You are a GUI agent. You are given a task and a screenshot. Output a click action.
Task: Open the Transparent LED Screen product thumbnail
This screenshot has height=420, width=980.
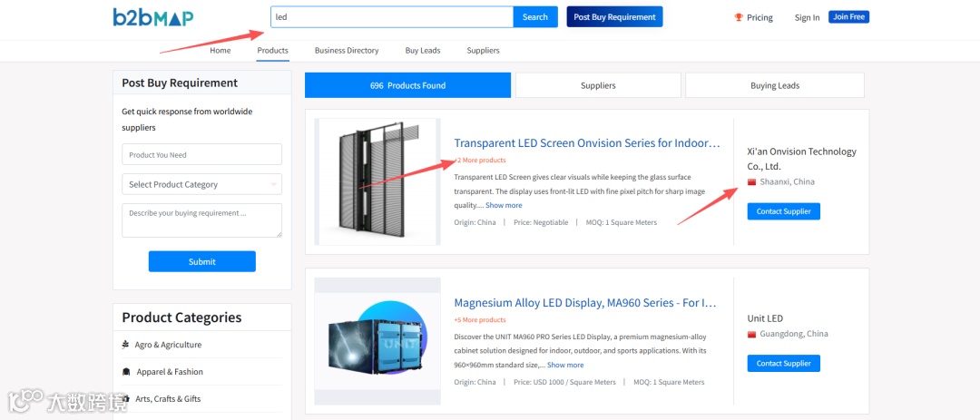pos(377,181)
